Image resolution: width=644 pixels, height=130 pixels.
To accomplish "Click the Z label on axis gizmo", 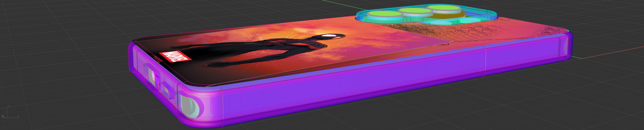I will [x=9, y=106].
